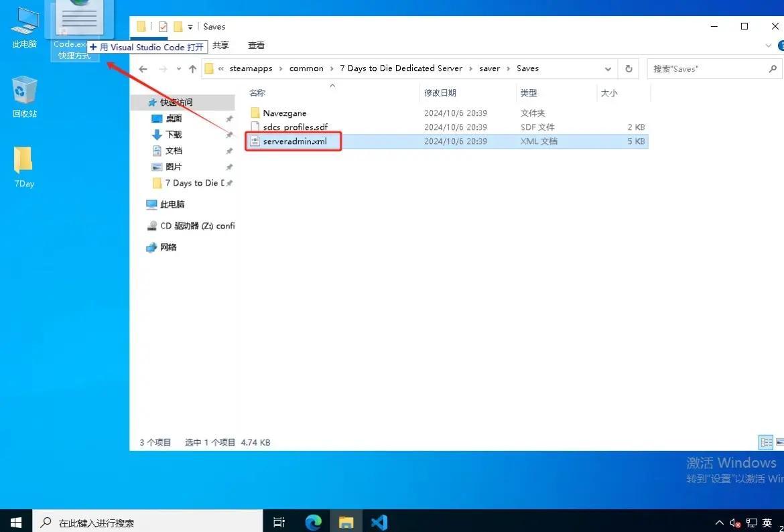Open the 共享 ribbon tab
The width and height of the screenshot is (784, 532).
pyautogui.click(x=220, y=46)
